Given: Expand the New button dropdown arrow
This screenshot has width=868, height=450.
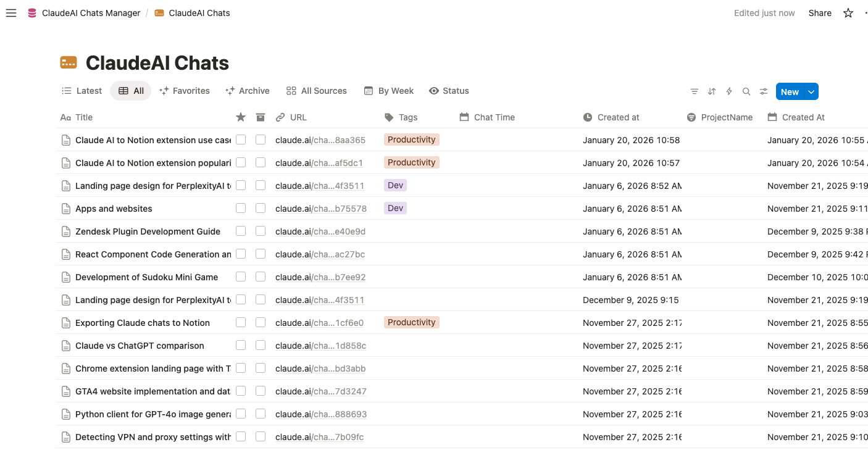Looking at the screenshot, I should (x=812, y=92).
